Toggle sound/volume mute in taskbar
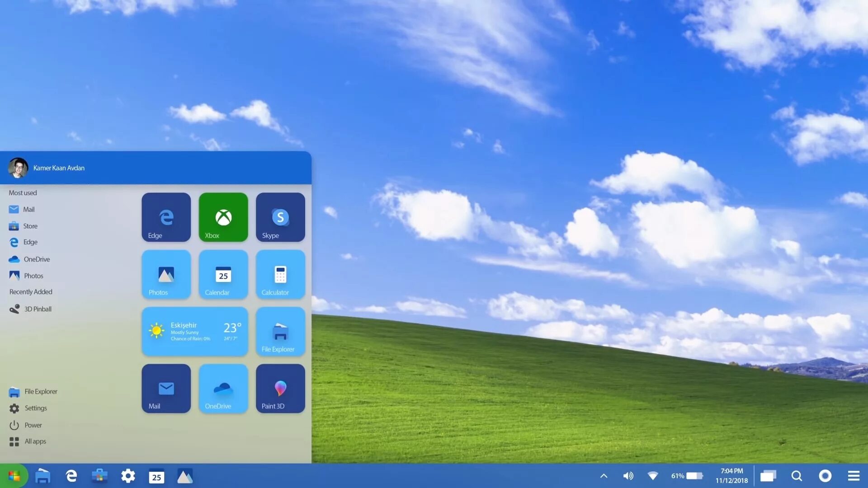This screenshot has height=488, width=868. point(628,475)
